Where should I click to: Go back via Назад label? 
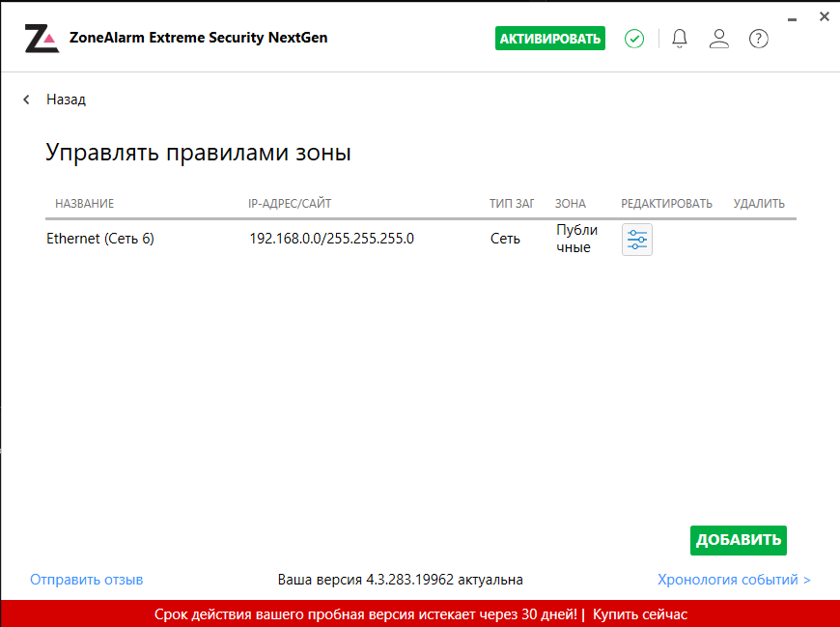pos(66,100)
